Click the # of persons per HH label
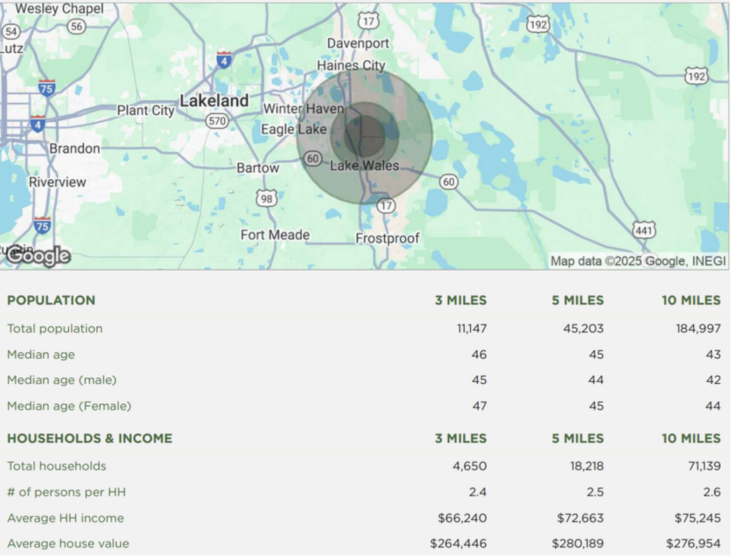 (66, 492)
